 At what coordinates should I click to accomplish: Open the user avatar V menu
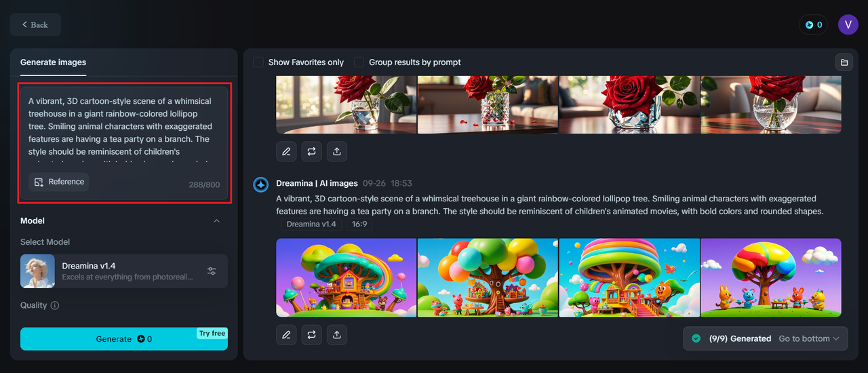(x=848, y=24)
